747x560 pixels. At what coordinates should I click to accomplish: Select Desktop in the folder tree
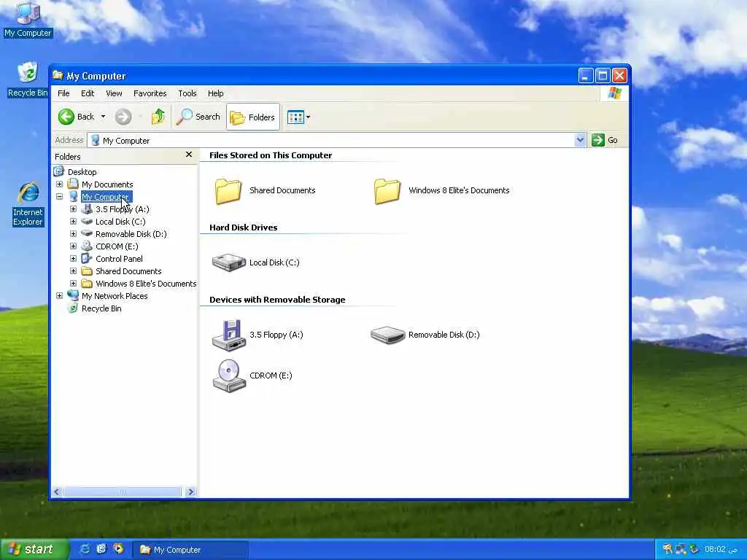pos(82,172)
